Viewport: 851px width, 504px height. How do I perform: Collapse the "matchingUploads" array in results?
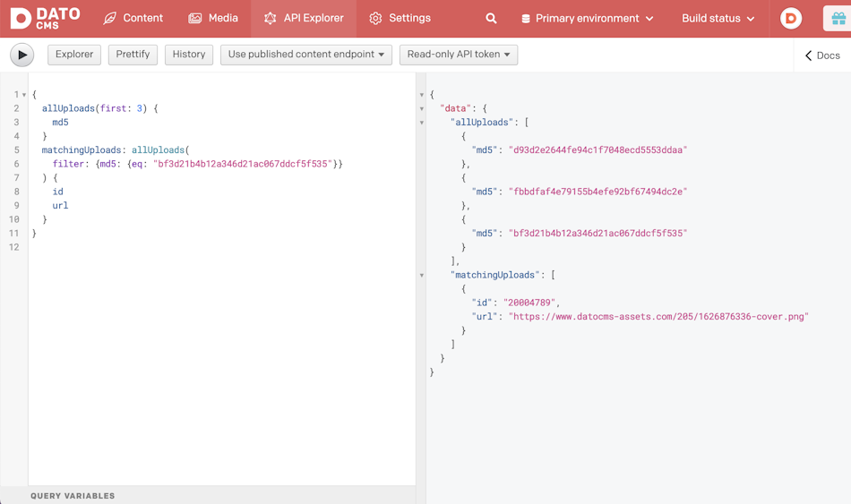coord(422,276)
